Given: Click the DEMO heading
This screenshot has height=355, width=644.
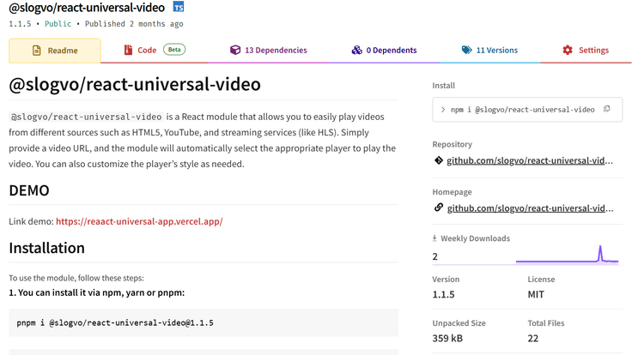Looking at the screenshot, I should tap(29, 190).
